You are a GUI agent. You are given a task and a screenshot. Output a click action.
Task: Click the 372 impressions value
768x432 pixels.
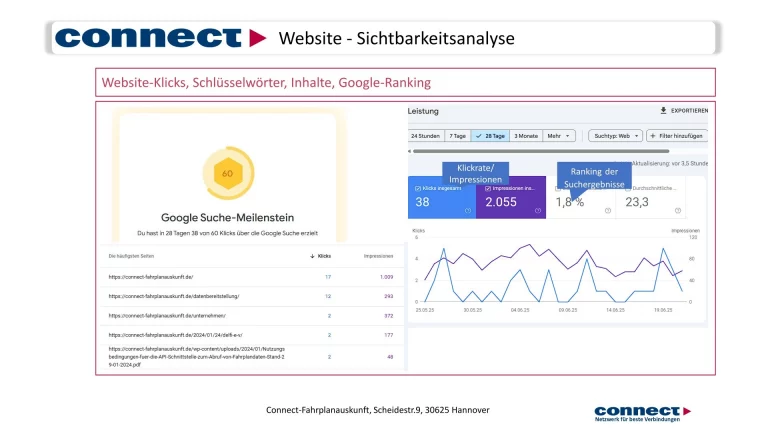click(x=388, y=316)
